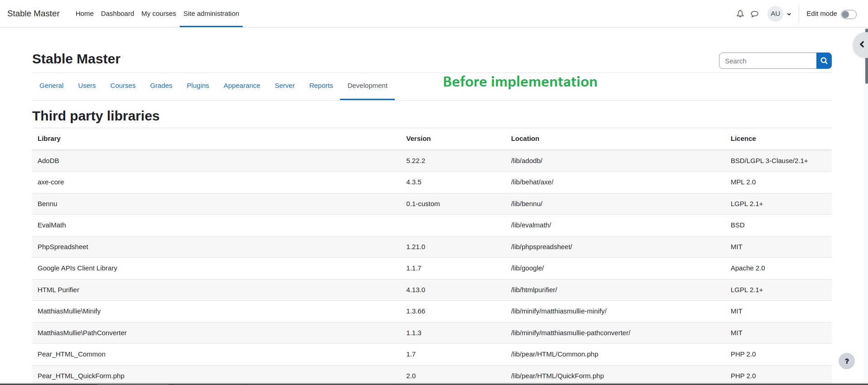Click the question mark help button

pyautogui.click(x=846, y=361)
